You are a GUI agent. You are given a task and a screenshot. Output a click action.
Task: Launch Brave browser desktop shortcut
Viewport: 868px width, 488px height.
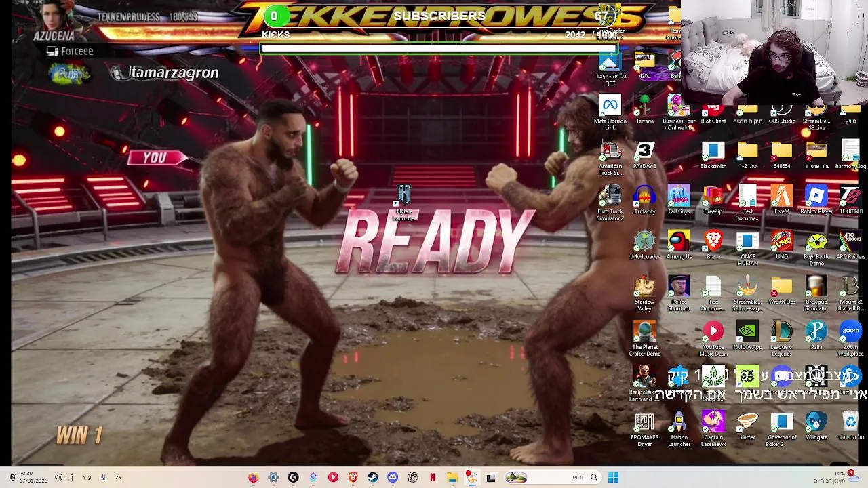click(713, 245)
